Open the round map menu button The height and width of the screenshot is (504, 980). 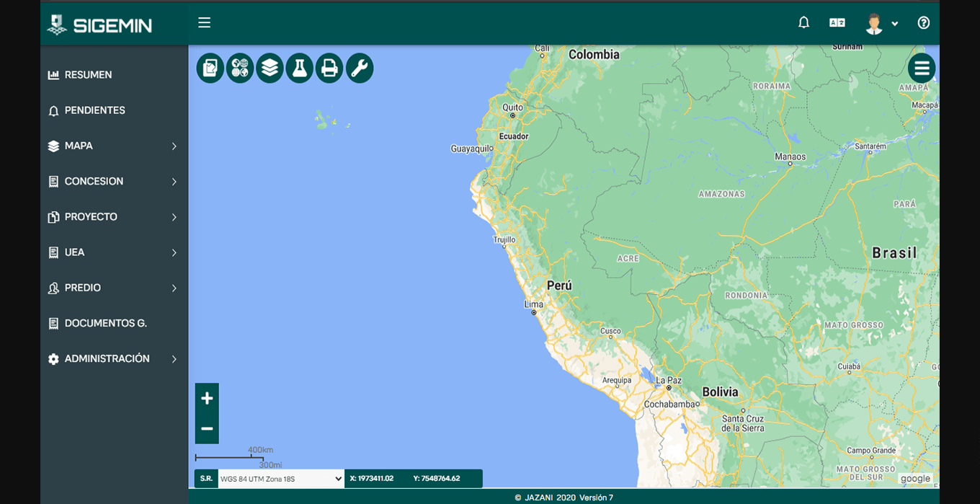(x=922, y=68)
